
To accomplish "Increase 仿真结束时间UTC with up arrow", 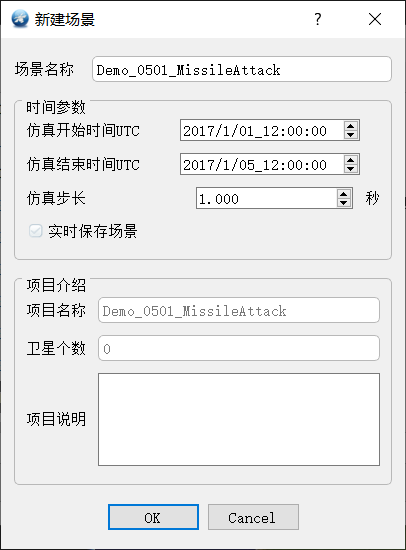I will 351,160.
